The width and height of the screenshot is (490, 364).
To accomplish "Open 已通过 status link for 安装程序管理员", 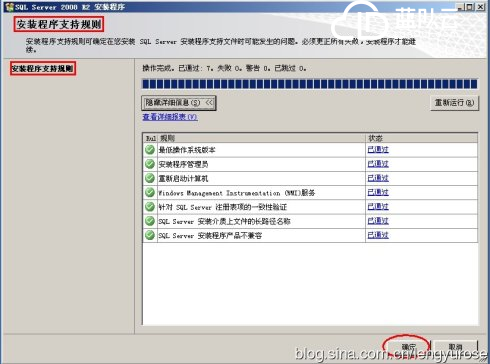I will tap(378, 164).
